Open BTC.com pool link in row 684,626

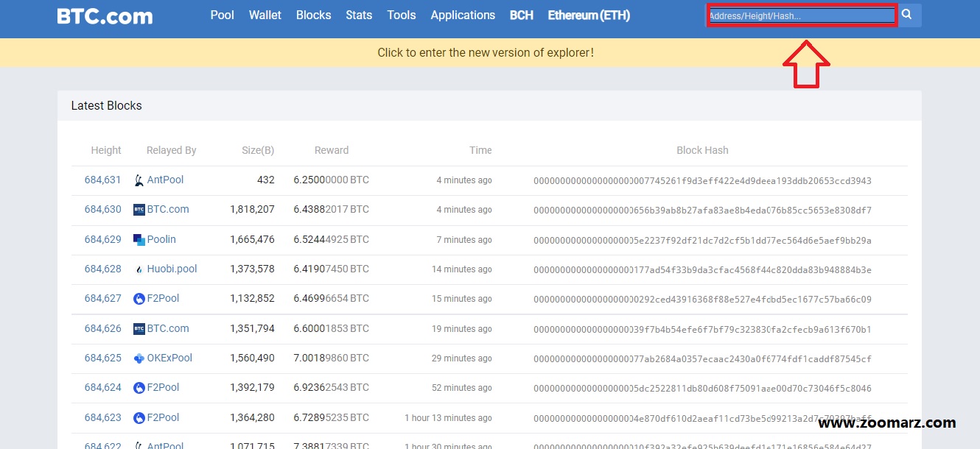click(168, 328)
